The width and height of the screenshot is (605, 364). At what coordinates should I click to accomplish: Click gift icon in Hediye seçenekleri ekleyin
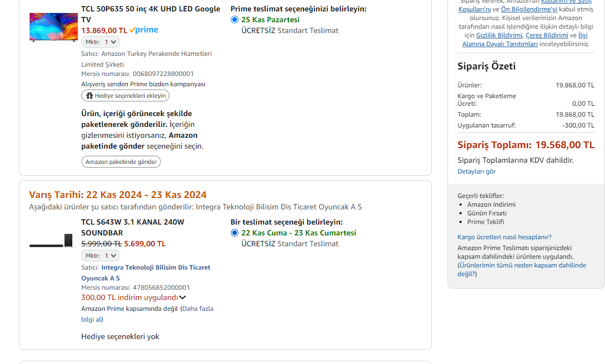[x=90, y=95]
